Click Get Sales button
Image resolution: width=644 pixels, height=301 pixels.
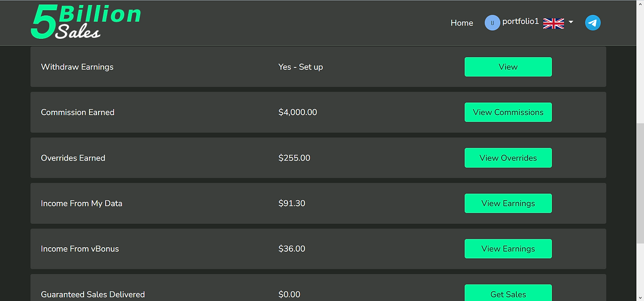coord(508,293)
